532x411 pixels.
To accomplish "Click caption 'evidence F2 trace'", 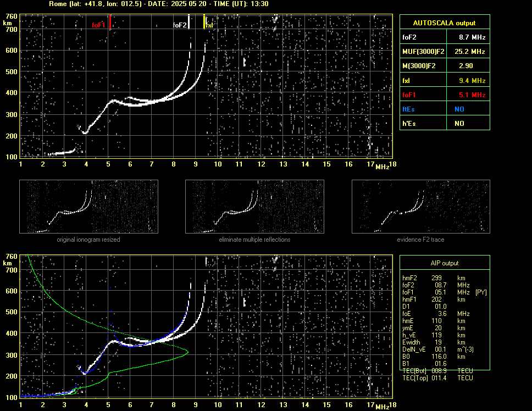I will tap(421, 240).
